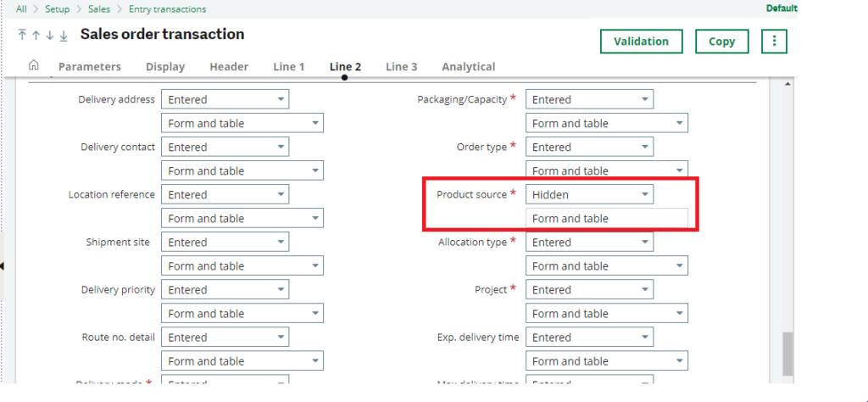This screenshot has height=402, width=868.
Task: Open Route no. detail Form and table dropdown
Action: coord(242,361)
